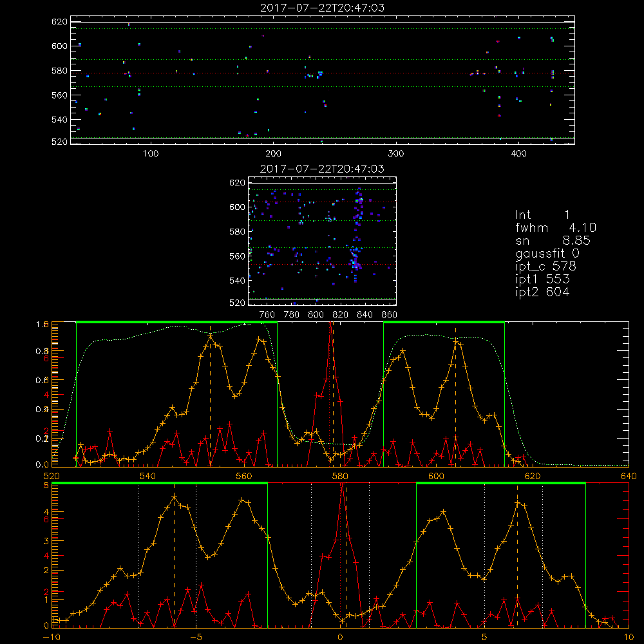Click x-axis label 580 on third plot
Screen dimensions: 644x644
[x=340, y=477]
